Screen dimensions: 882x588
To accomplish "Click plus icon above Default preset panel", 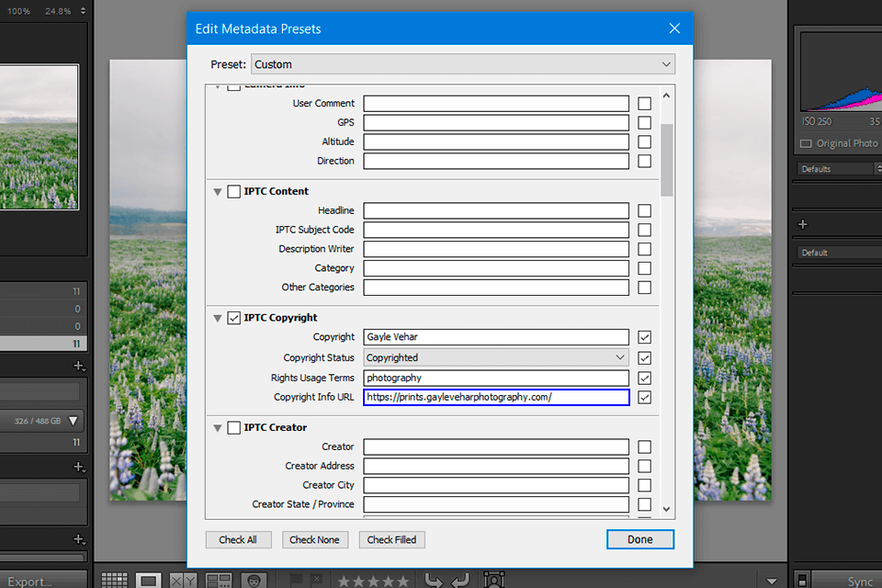I will tap(803, 224).
